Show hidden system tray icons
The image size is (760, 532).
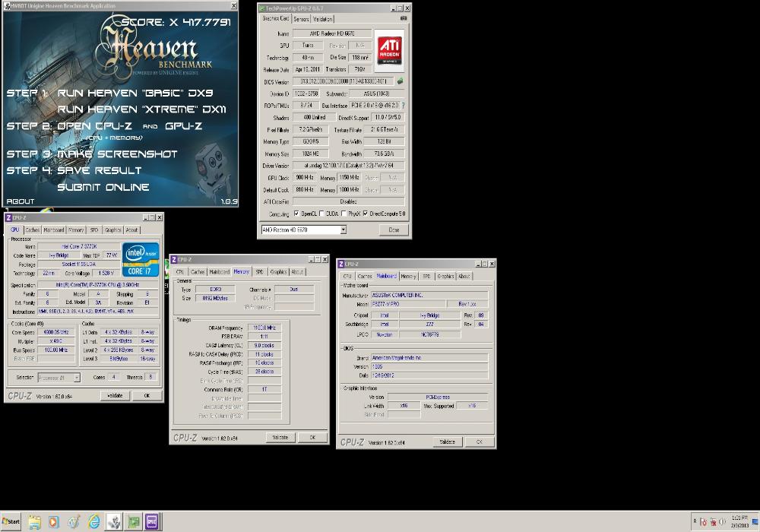(695, 521)
